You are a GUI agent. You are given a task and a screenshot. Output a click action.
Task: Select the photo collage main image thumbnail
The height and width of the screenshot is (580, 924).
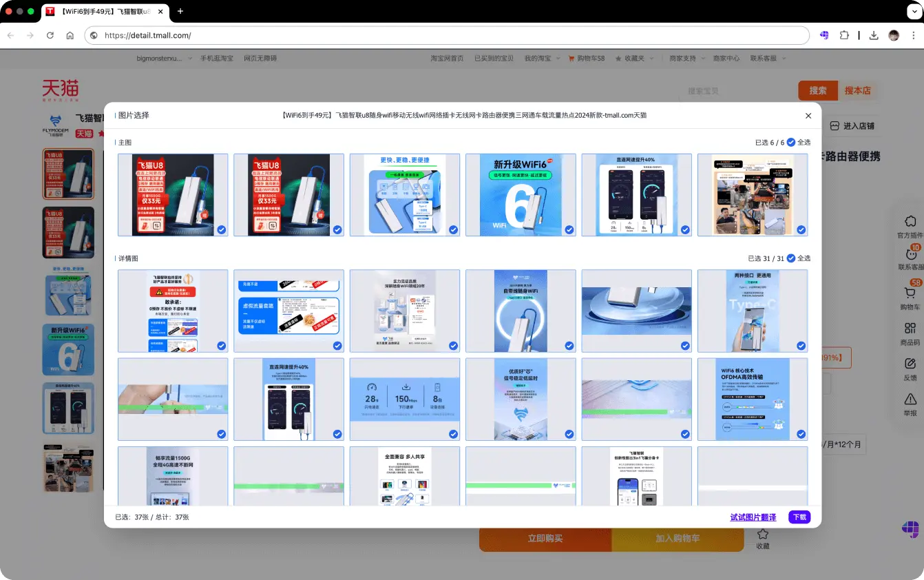(x=753, y=195)
